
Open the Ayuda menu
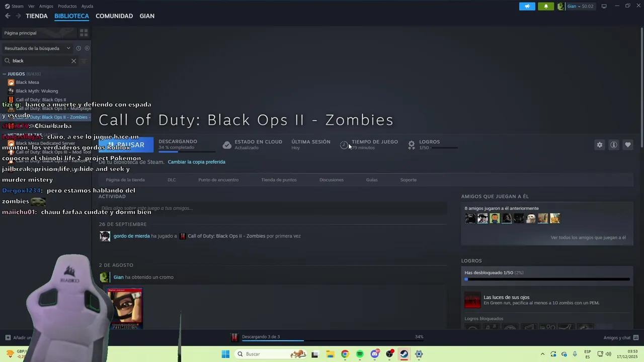tap(87, 6)
